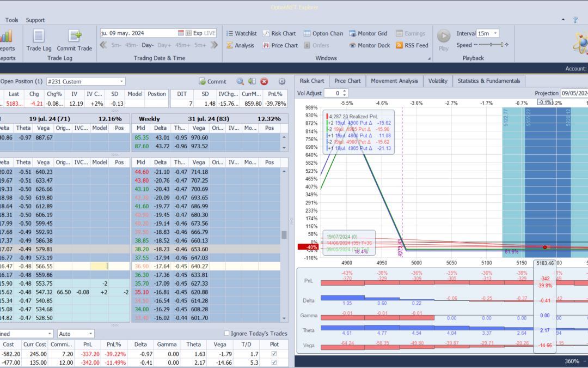The width and height of the screenshot is (588, 368).
Task: Click the Commit Trade ribbon button
Action: coord(74,40)
